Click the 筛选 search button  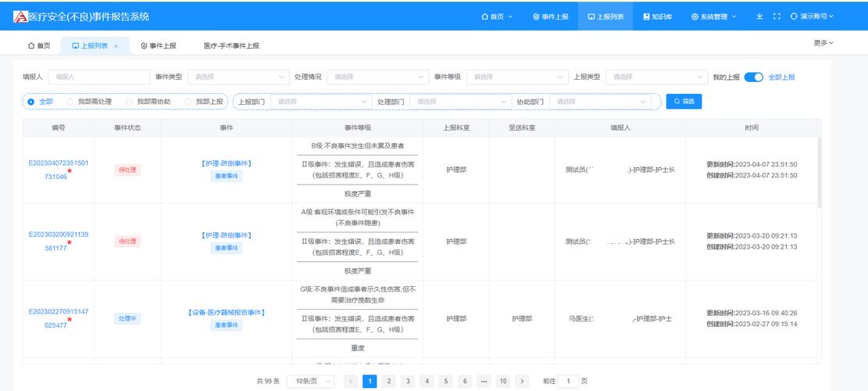click(684, 102)
